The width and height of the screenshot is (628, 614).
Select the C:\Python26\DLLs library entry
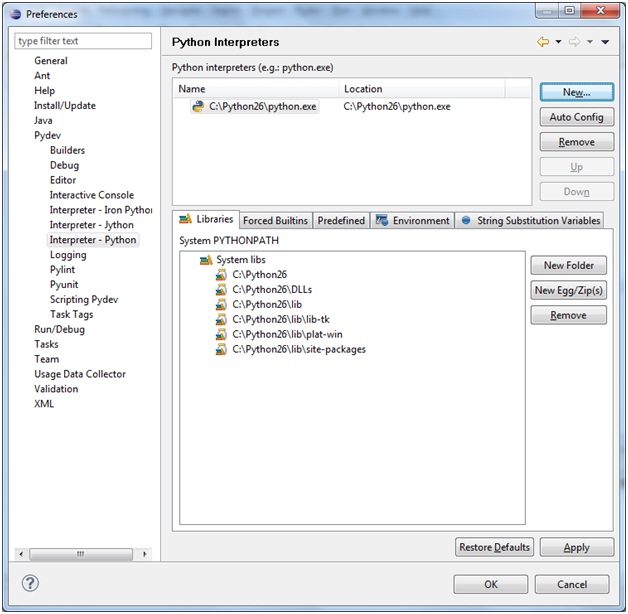259,290
